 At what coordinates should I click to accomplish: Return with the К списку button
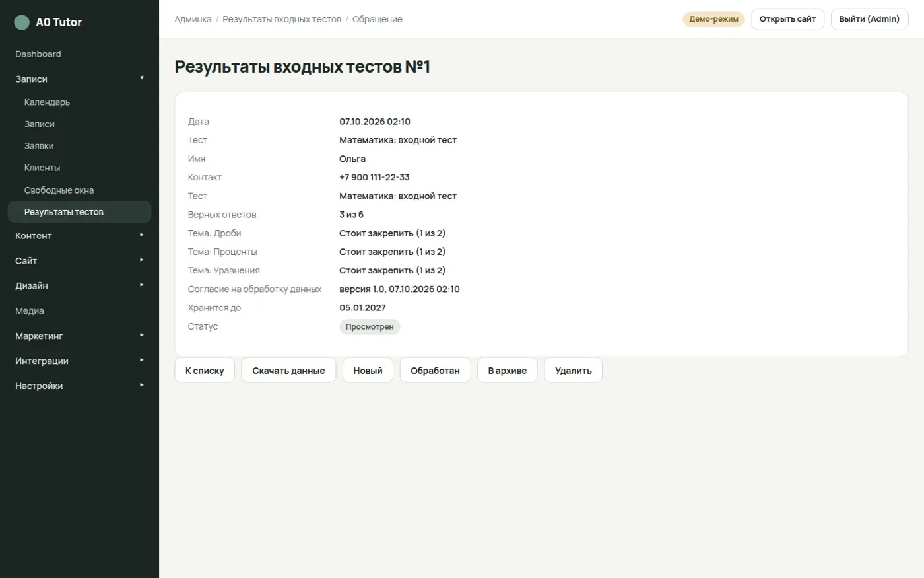[x=205, y=371]
